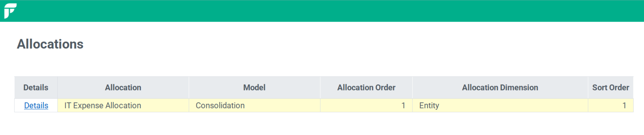Select the Allocation Order value cell
This screenshot has height=135, width=644.
[x=366, y=105]
